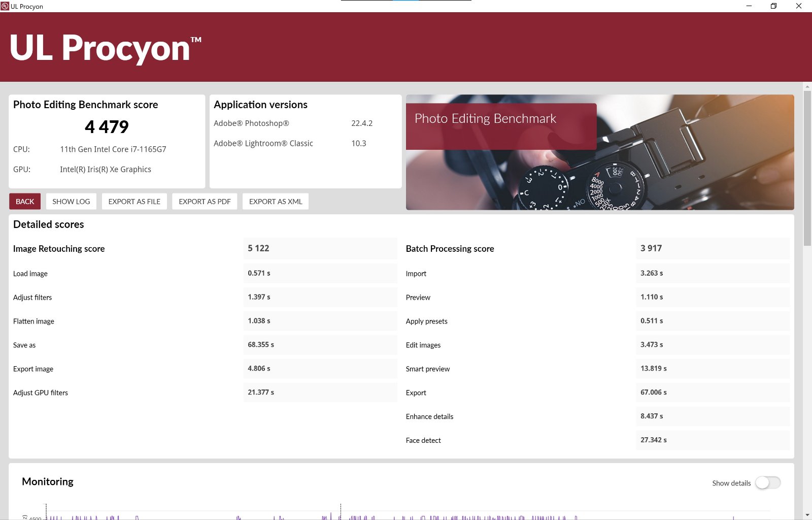This screenshot has width=812, height=520.
Task: Click the Enhance details value 8.437 s
Action: (652, 416)
